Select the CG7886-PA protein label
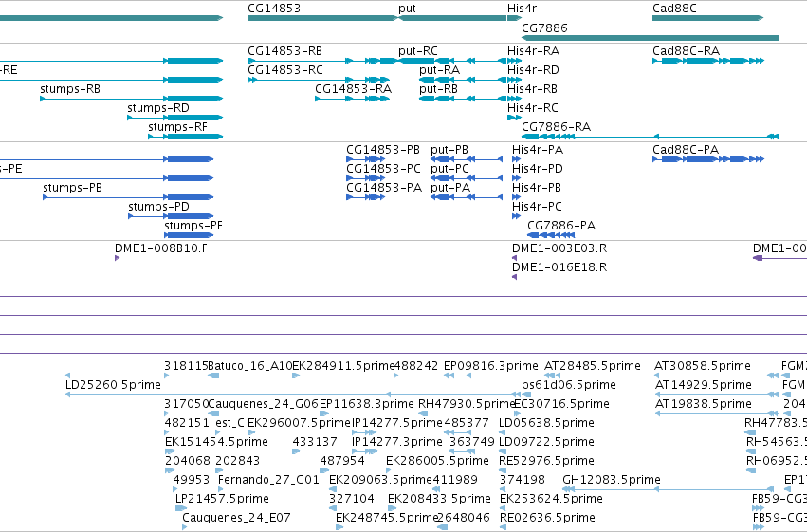 pos(561,226)
